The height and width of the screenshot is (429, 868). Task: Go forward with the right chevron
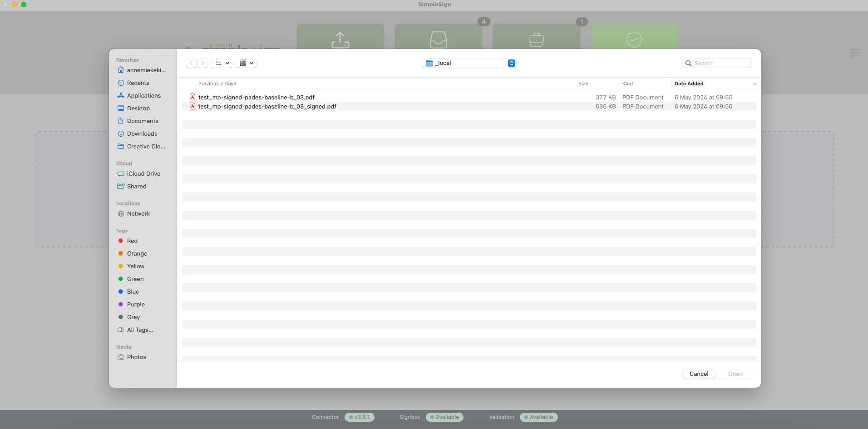pyautogui.click(x=202, y=63)
